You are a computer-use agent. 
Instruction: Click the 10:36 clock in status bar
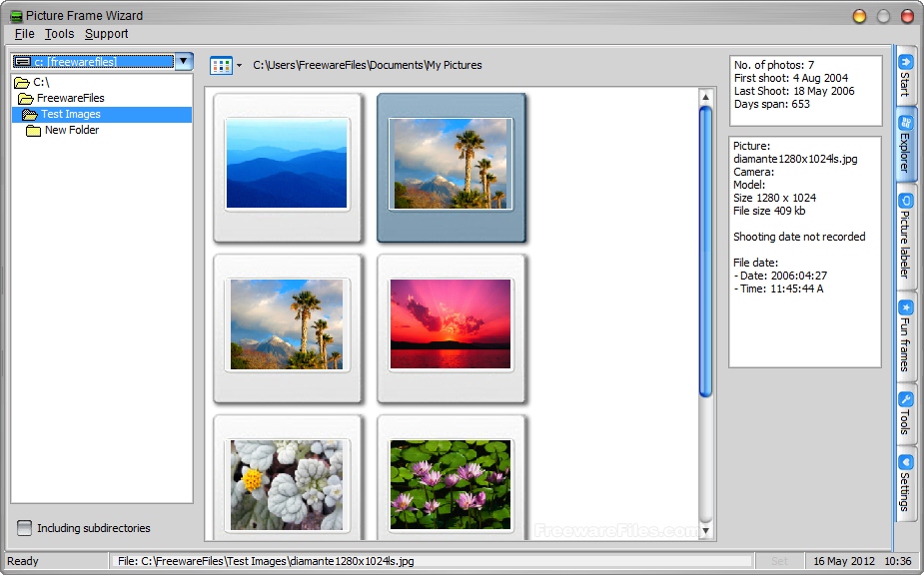898,561
